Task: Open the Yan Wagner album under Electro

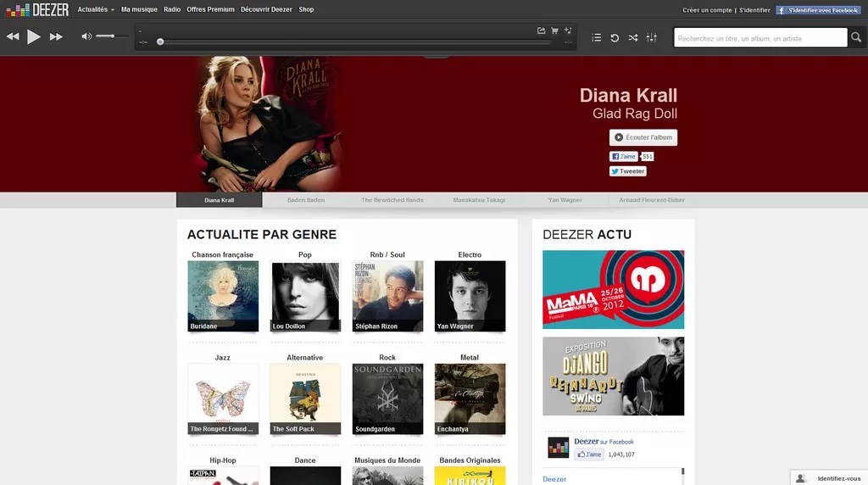Action: (x=470, y=296)
